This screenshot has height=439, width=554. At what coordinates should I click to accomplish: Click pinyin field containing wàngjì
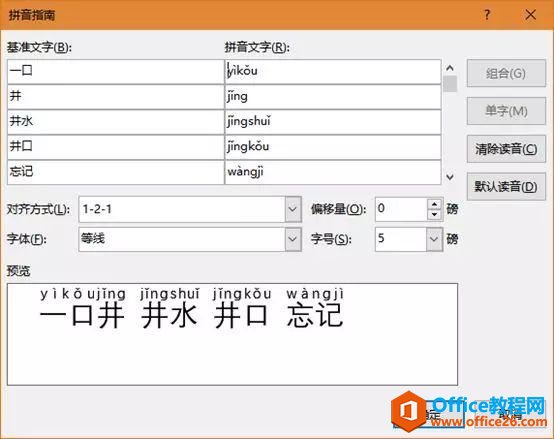tap(333, 172)
